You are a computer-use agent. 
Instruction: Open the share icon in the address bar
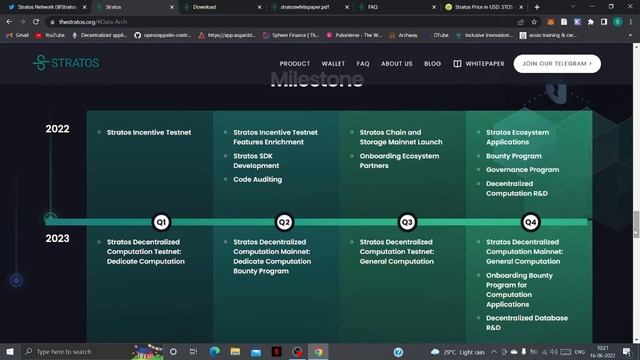[521, 22]
